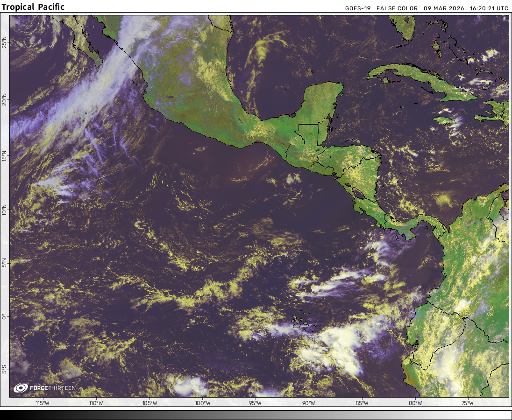Click the 0° equator latitude label
Image resolution: width=512 pixels, height=420 pixels.
point(5,316)
